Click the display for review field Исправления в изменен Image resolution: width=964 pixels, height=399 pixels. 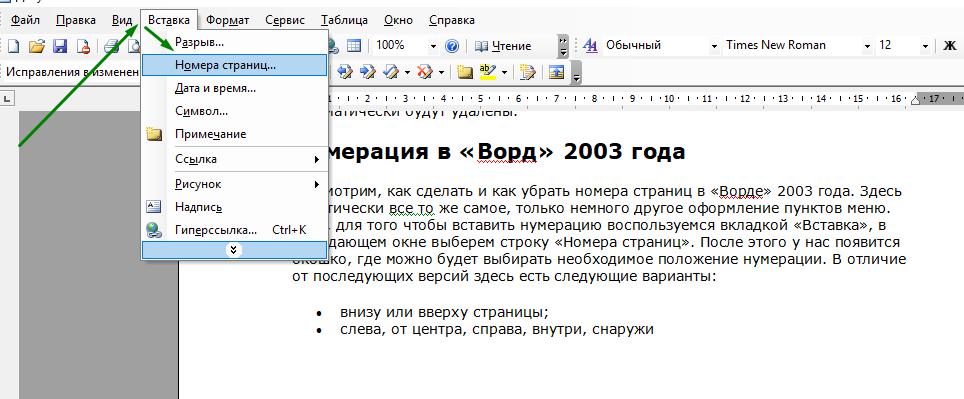(x=73, y=72)
